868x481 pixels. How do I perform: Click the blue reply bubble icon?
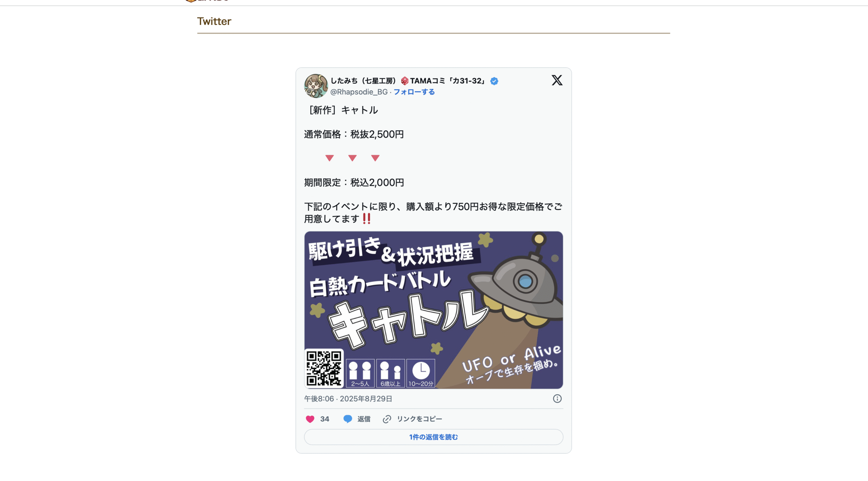tap(348, 419)
